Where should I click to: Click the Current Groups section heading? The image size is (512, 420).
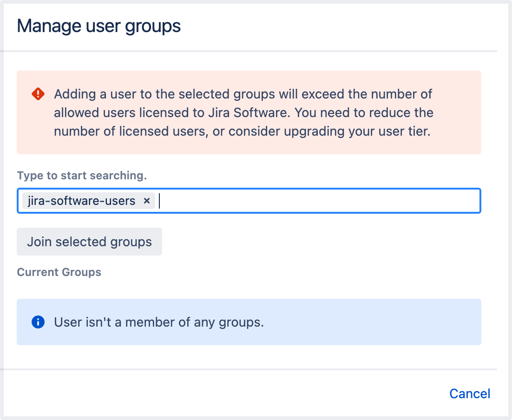[59, 272]
